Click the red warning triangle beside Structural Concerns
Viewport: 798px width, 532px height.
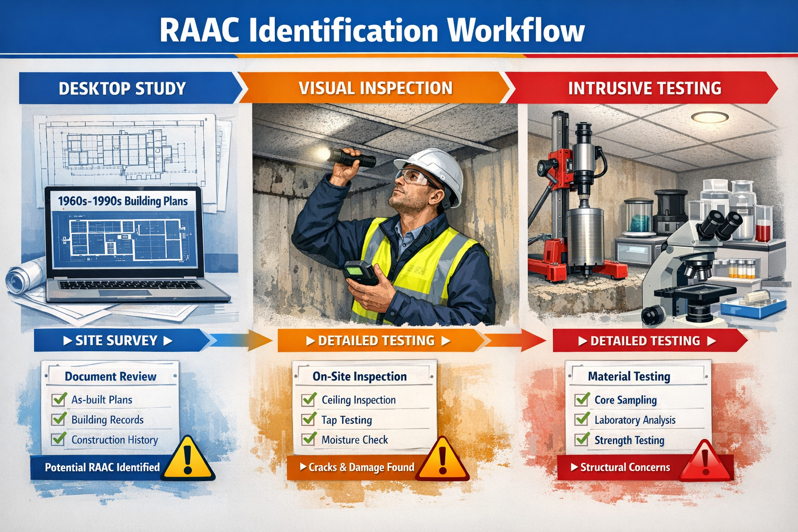(x=704, y=462)
